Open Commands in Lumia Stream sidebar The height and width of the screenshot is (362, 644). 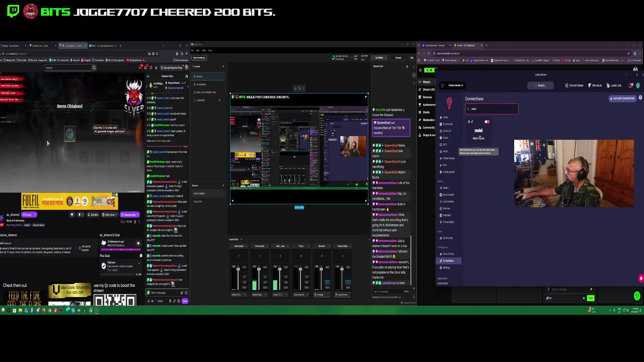[x=446, y=124]
